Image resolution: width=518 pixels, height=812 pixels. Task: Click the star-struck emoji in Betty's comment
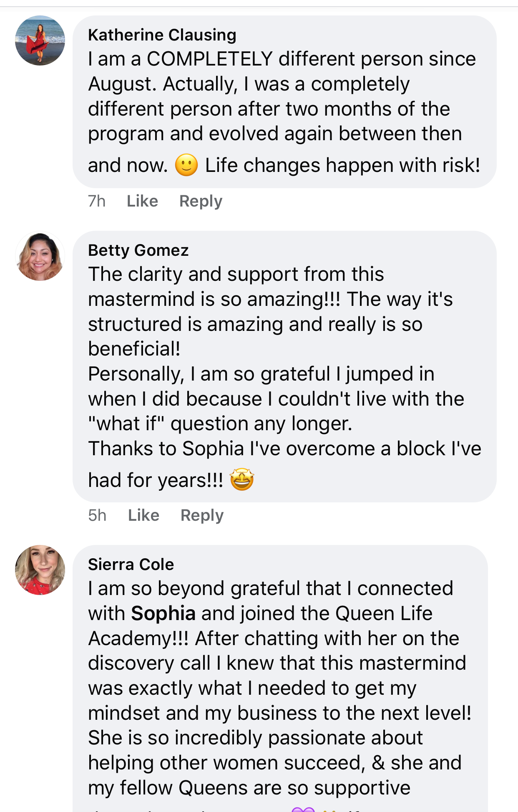pos(242,479)
